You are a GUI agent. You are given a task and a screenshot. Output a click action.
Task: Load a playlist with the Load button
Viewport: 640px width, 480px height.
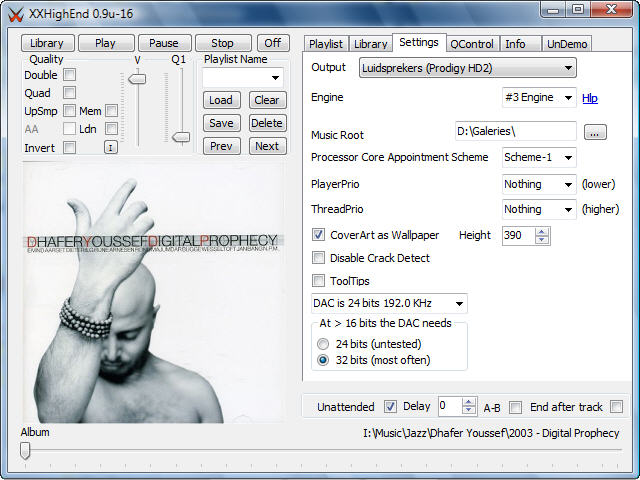tap(221, 100)
